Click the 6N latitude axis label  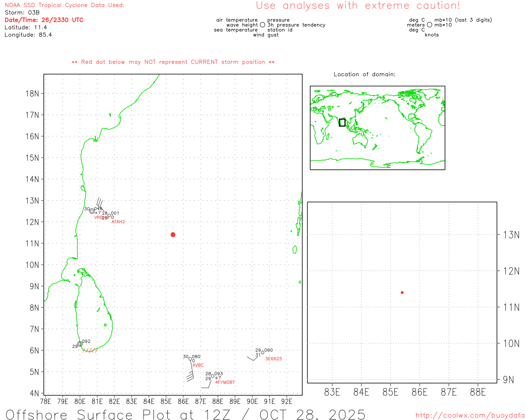[34, 351]
